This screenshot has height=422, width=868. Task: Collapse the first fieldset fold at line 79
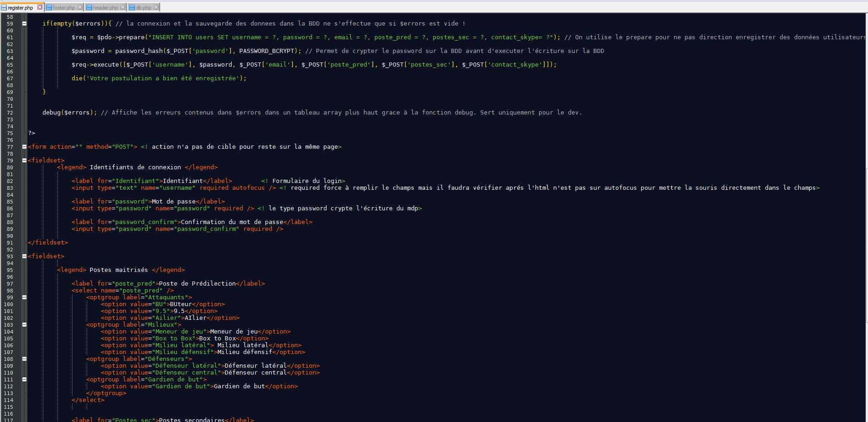point(24,160)
